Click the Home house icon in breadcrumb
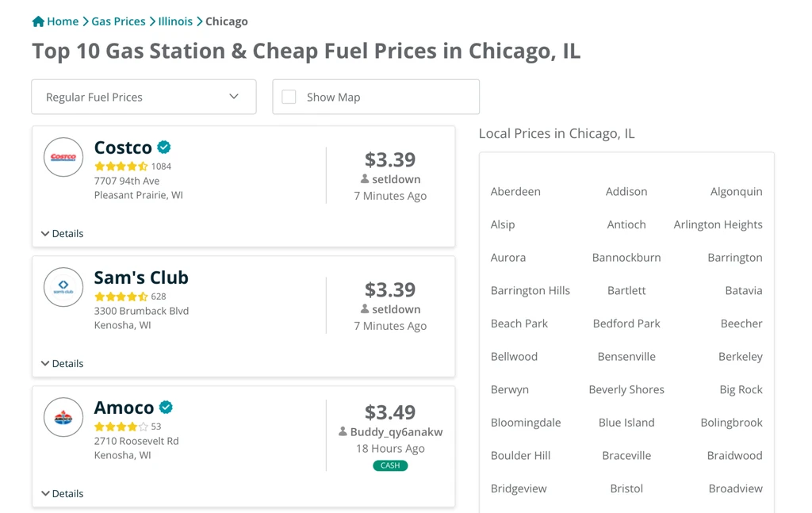The image size is (812, 513). pos(38,21)
